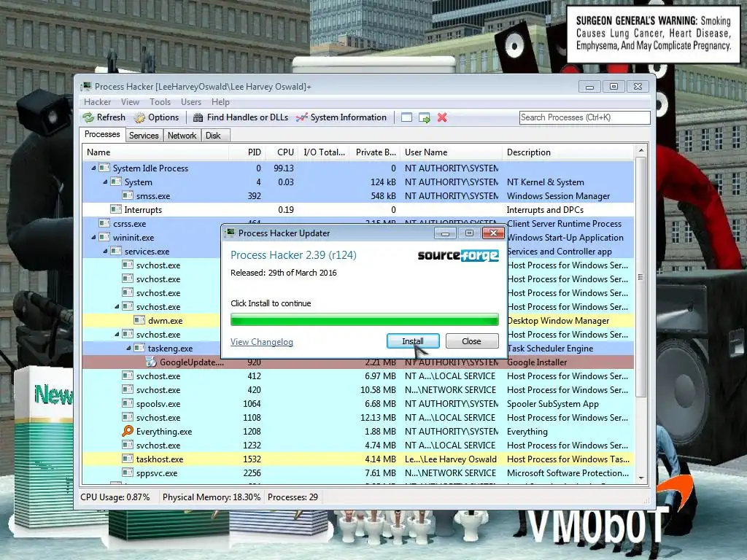The image size is (747, 560).
Task: Click the spoolsv.exe process icon
Action: pyautogui.click(x=128, y=404)
